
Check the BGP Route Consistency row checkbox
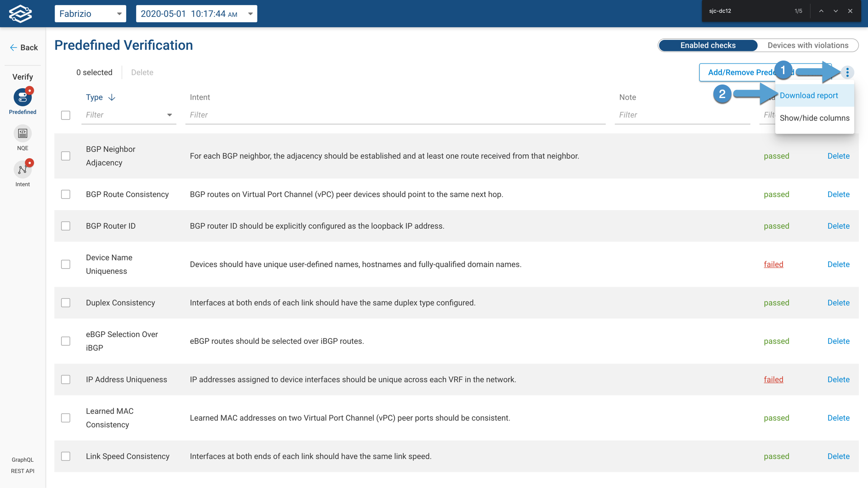66,194
